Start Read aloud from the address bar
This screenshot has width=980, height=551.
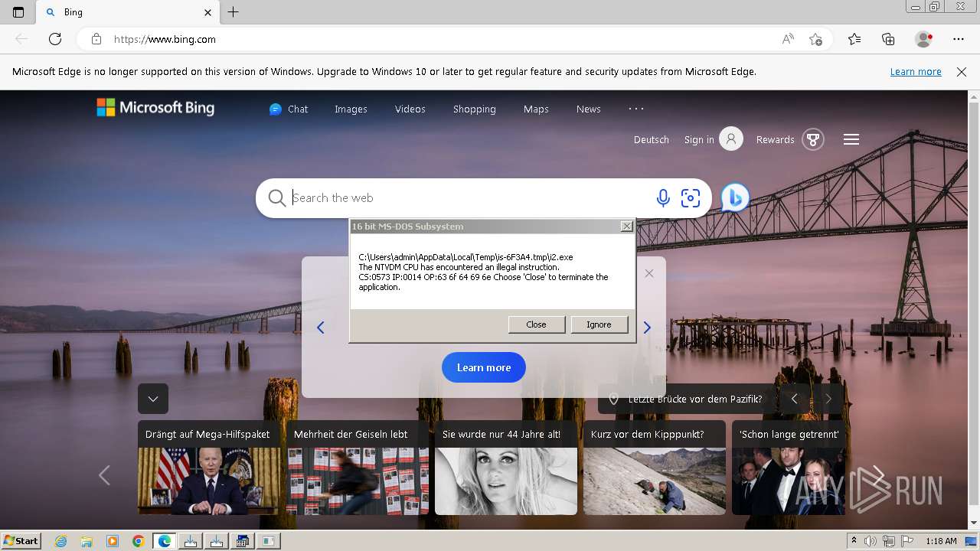788,39
